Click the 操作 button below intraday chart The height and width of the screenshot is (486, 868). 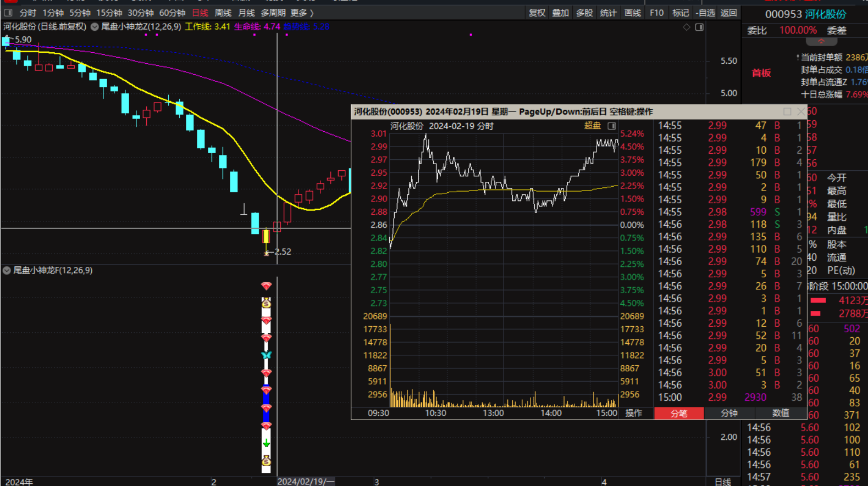point(633,413)
